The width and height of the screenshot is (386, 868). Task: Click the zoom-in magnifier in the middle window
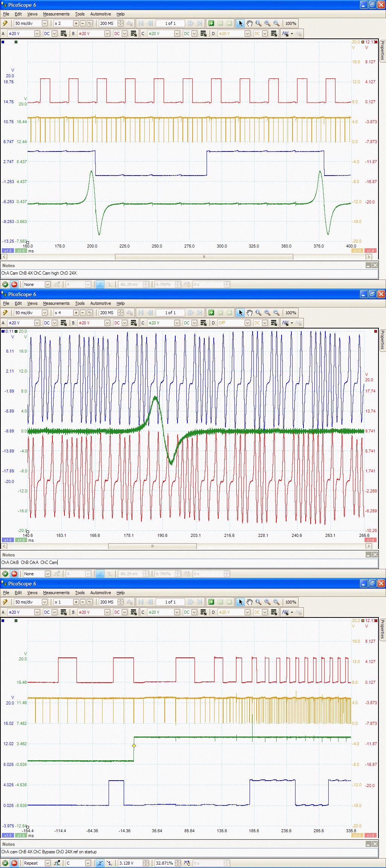268,313
